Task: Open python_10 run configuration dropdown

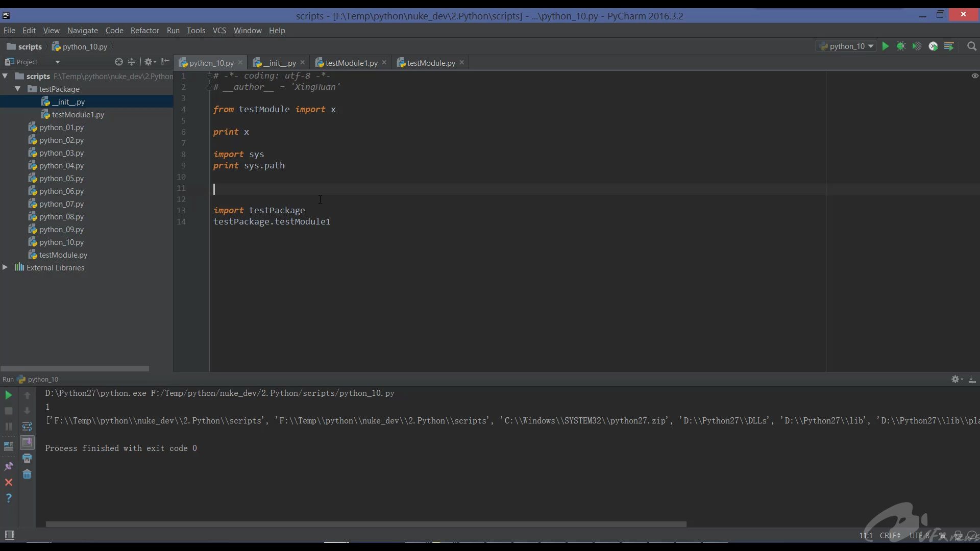Action: 847,46
